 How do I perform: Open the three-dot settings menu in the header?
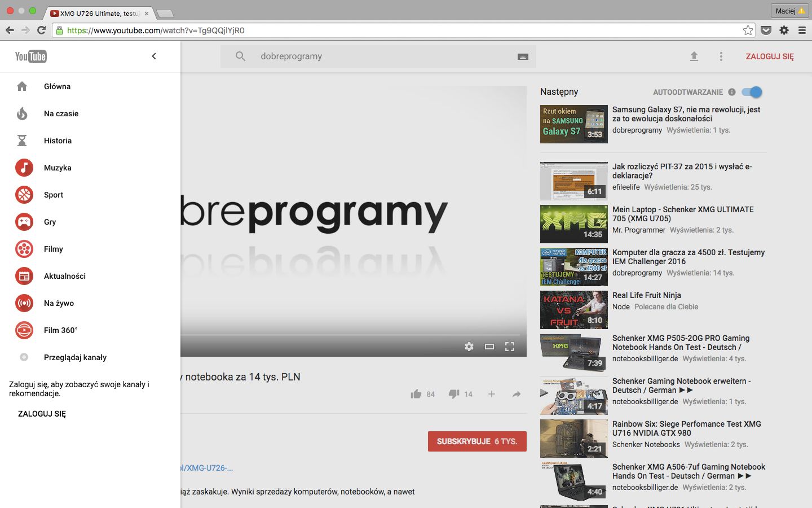coord(721,56)
